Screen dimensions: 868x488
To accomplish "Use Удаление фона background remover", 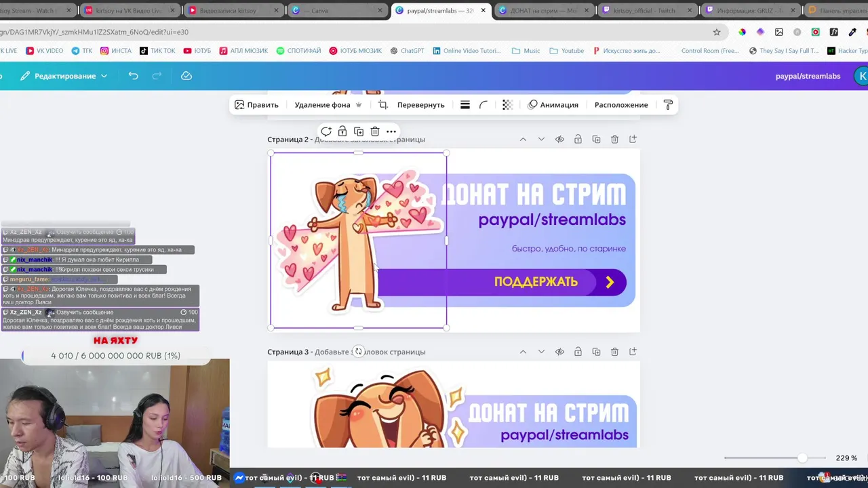I will tap(328, 105).
